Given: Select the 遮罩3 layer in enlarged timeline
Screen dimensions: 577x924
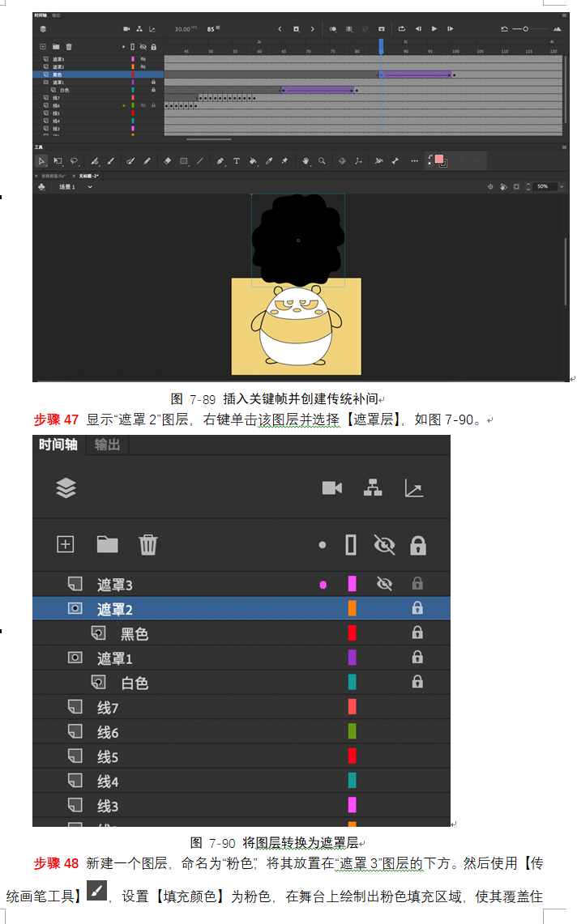Looking at the screenshot, I should [x=114, y=585].
